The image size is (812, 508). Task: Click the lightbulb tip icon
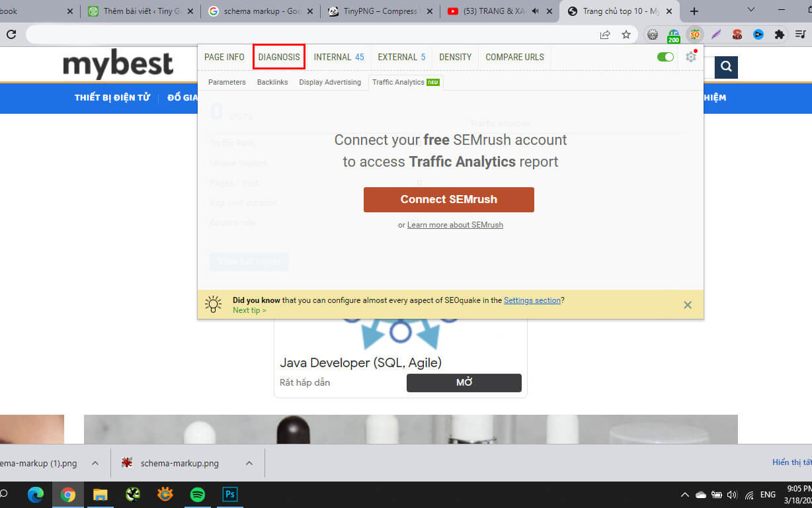pyautogui.click(x=214, y=304)
